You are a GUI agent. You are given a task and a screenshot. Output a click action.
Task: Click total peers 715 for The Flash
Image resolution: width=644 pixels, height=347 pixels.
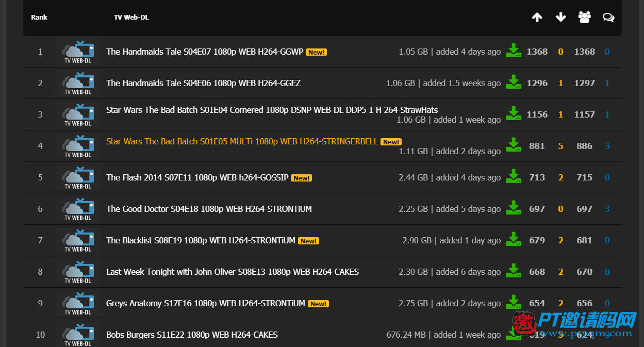(584, 177)
